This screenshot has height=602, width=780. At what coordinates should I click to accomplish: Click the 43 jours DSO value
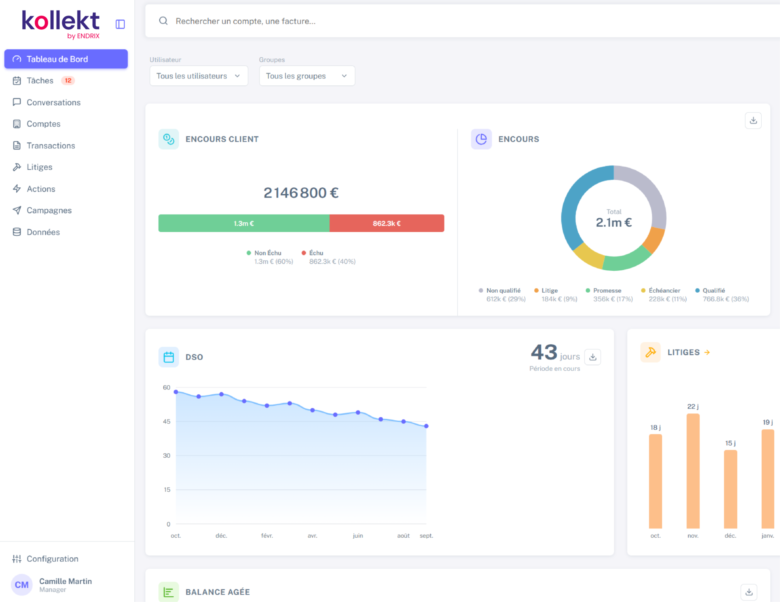[x=555, y=353]
